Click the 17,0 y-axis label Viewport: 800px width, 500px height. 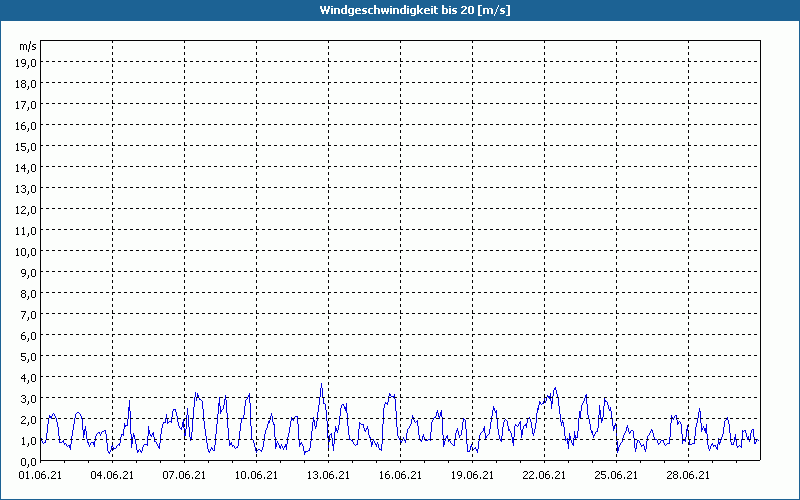tap(28, 105)
